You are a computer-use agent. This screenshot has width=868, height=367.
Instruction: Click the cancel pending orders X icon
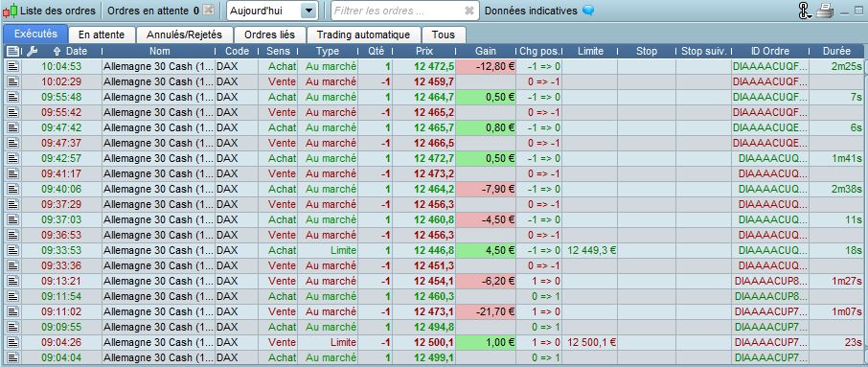[208, 10]
